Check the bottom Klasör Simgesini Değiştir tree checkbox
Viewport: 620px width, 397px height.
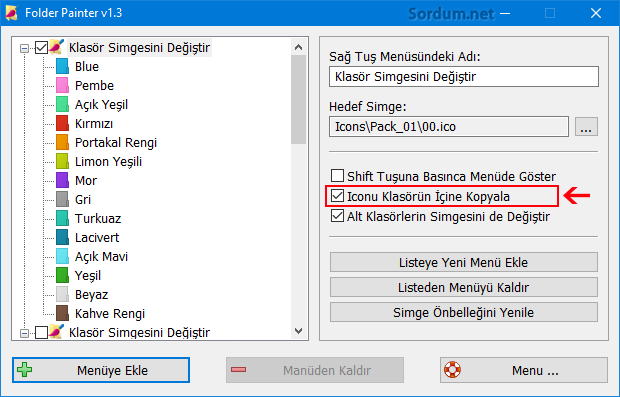(41, 332)
